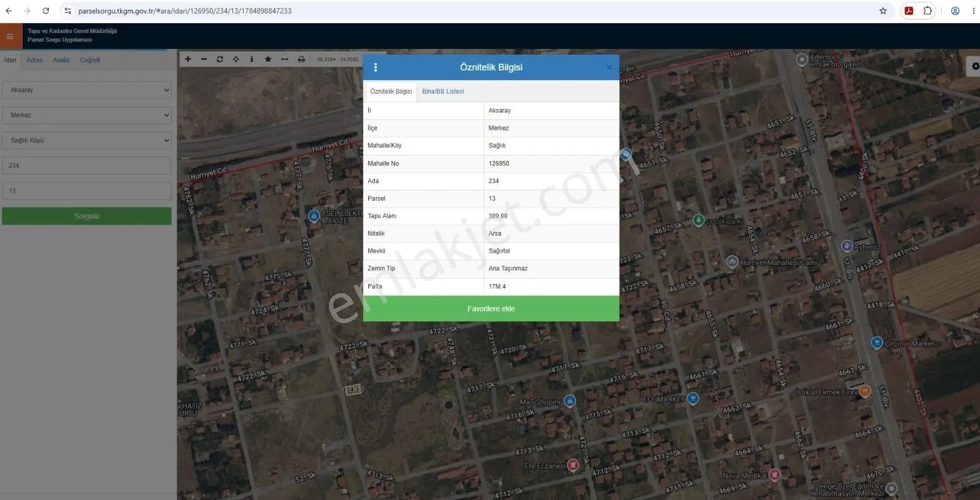Expand the Sağlık Köyü neighborhood dropdown
The width and height of the screenshot is (980, 500).
click(x=86, y=140)
